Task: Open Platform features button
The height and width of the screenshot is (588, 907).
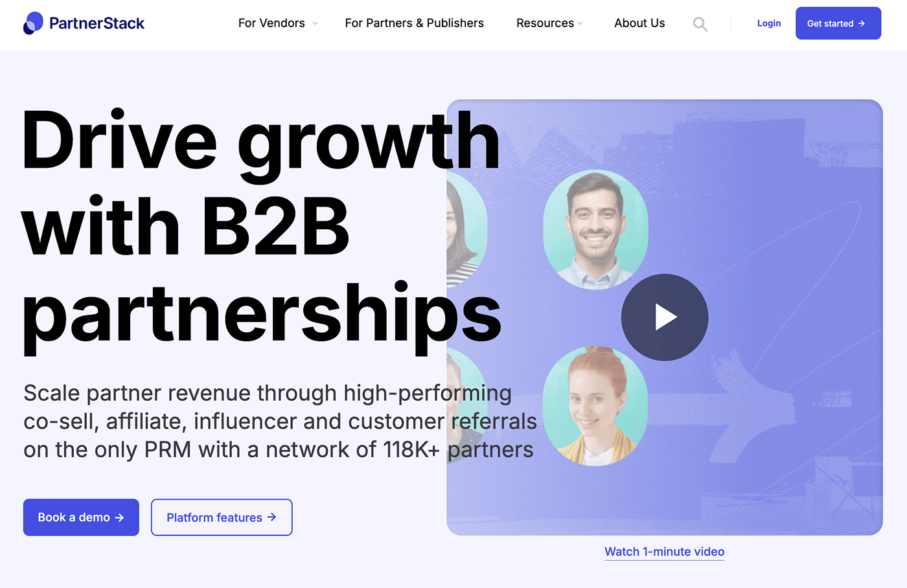Action: coord(222,517)
